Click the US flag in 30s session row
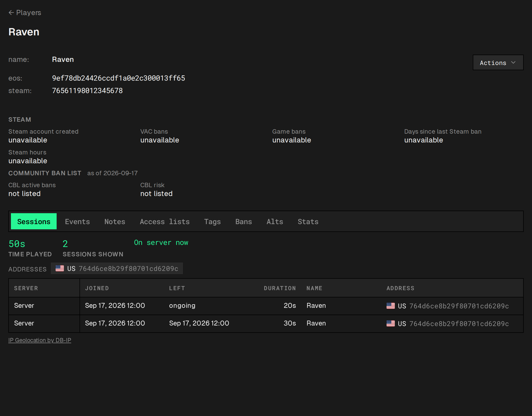Viewport: 532px width, 416px height. coord(391,323)
